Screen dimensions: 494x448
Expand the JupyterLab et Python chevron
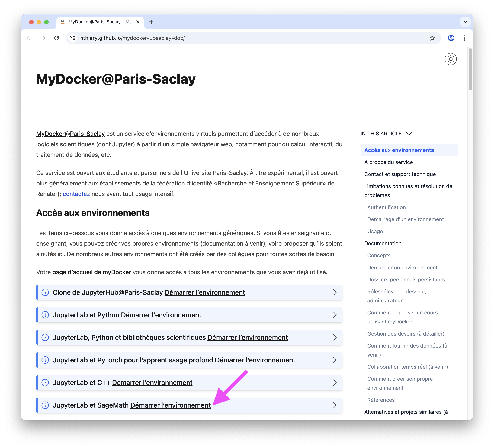[x=335, y=315]
